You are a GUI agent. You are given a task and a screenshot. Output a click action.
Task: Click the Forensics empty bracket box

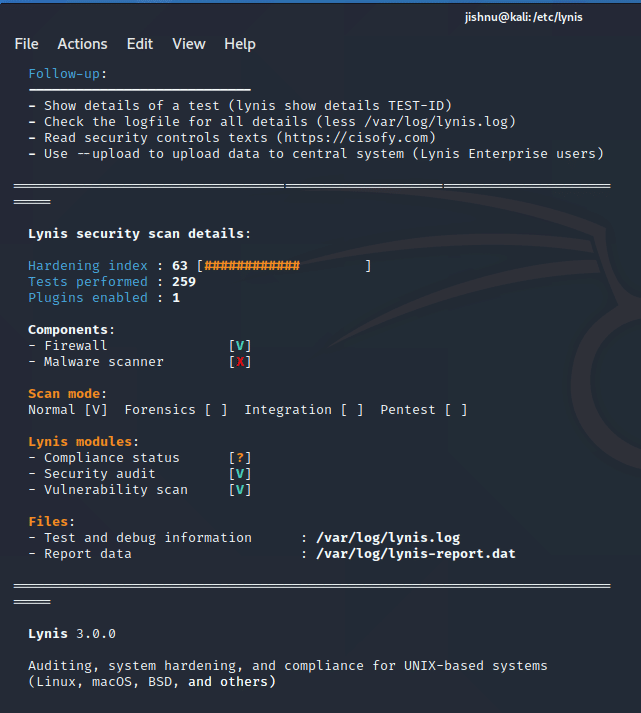[216, 410]
